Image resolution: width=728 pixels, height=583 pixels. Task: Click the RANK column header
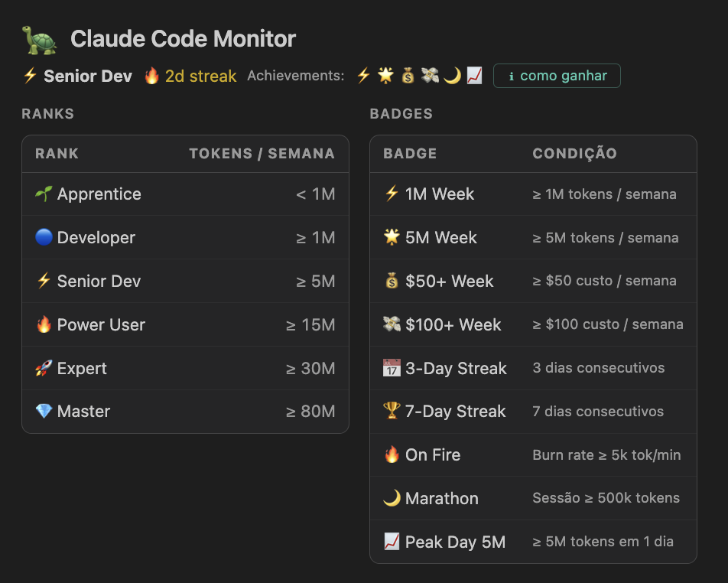coord(57,154)
